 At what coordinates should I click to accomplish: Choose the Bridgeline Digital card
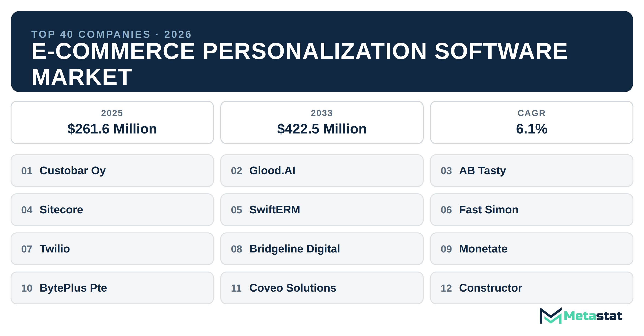click(x=322, y=249)
